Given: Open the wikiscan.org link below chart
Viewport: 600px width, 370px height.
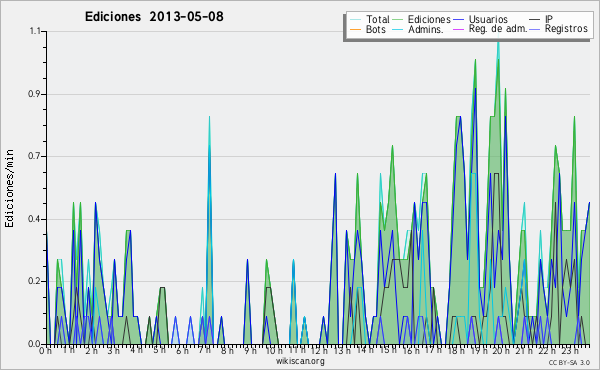Looking at the screenshot, I should (300, 361).
